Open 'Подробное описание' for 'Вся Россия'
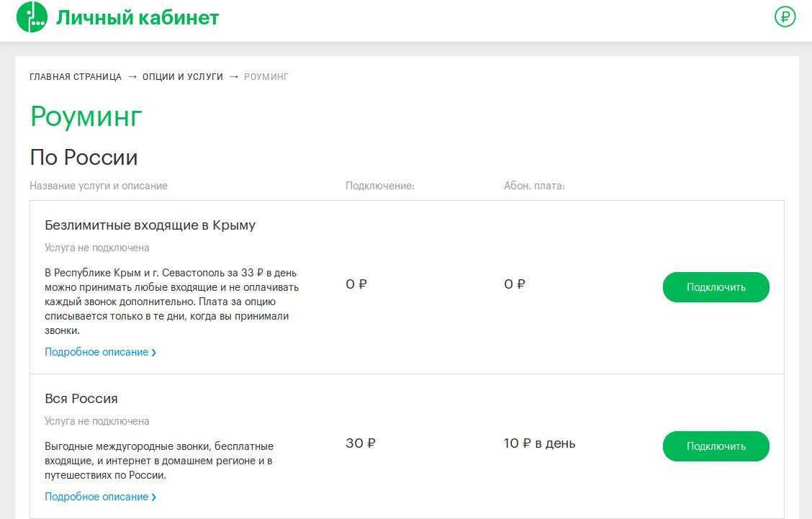The height and width of the screenshot is (519, 812). (x=101, y=496)
